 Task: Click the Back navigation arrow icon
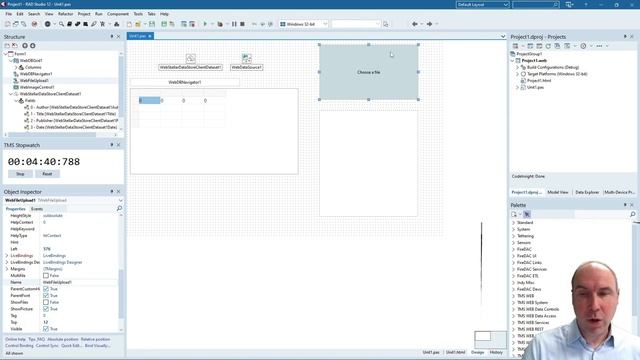pos(414,24)
